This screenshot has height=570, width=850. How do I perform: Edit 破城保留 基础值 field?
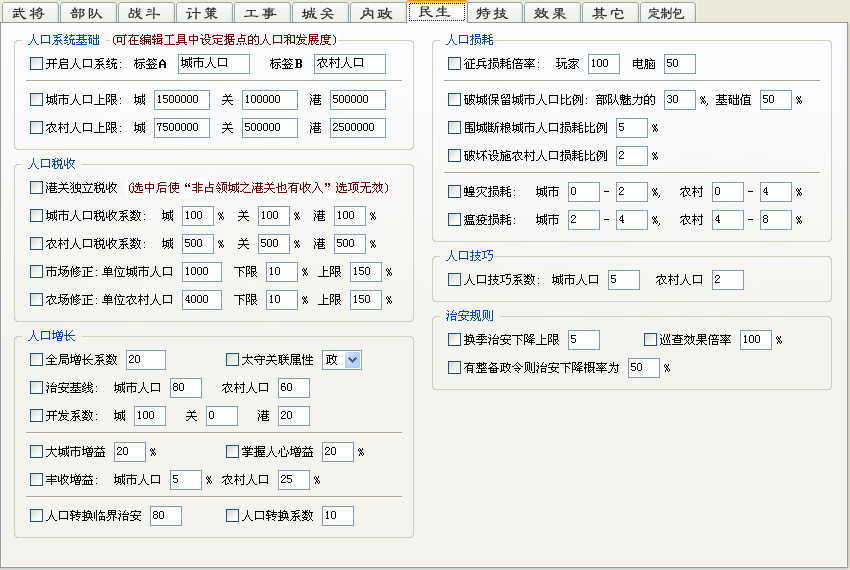click(776, 100)
